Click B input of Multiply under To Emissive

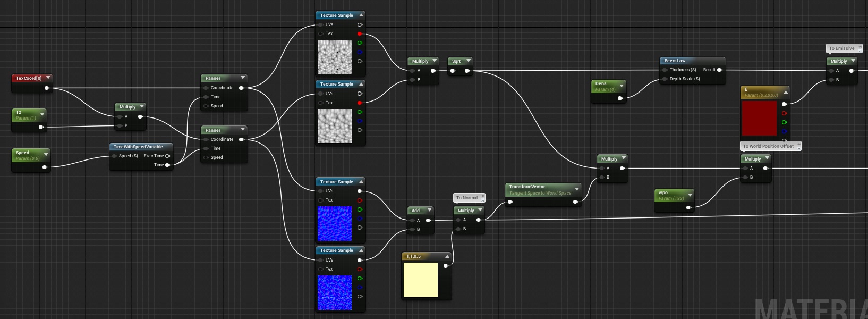[x=831, y=80]
